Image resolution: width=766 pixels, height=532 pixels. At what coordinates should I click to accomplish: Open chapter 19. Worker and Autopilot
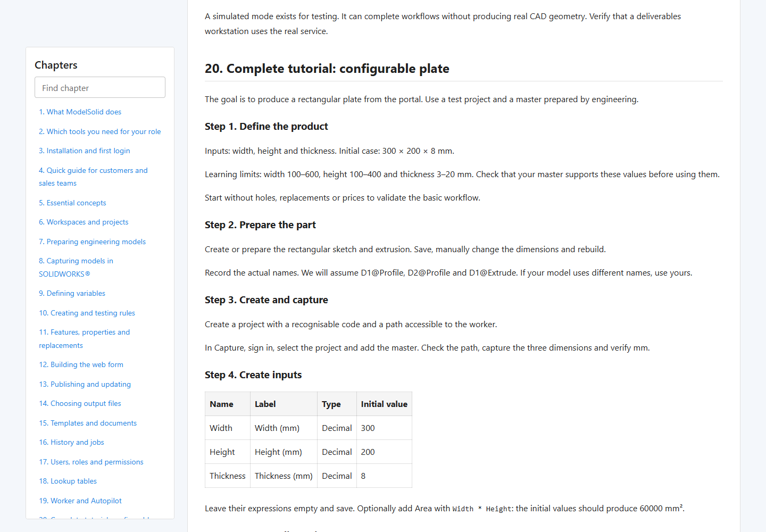80,501
